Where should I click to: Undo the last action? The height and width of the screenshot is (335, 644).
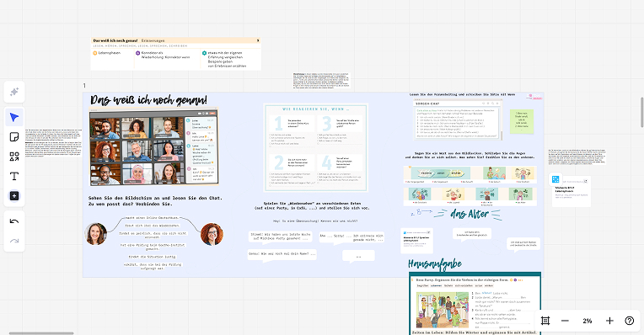14,222
